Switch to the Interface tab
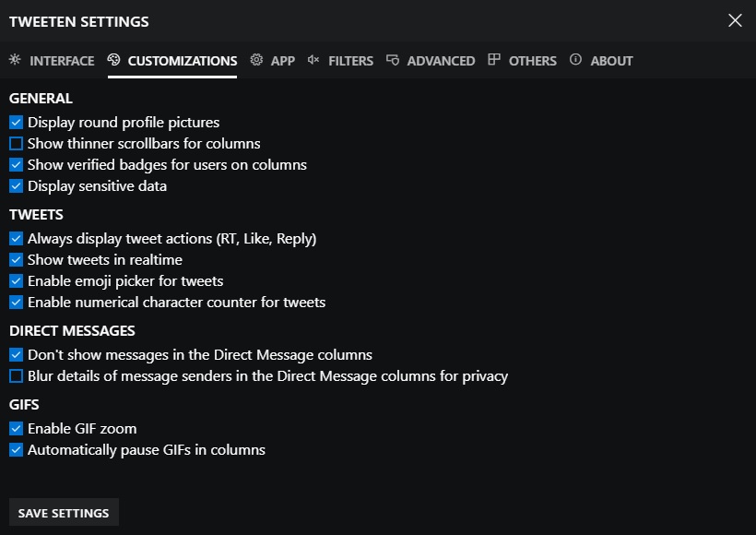Screen dimensions: 756x535 [x=61, y=61]
